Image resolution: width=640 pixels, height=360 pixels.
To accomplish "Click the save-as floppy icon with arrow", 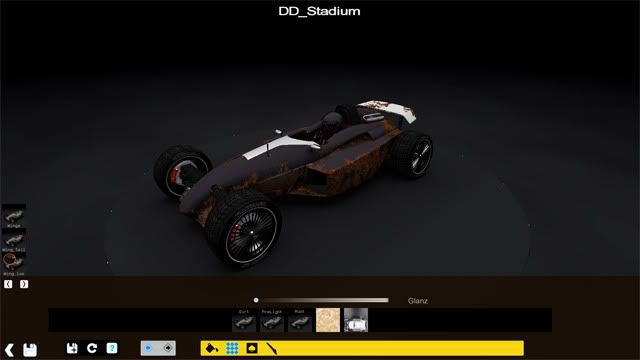I will click(72, 348).
